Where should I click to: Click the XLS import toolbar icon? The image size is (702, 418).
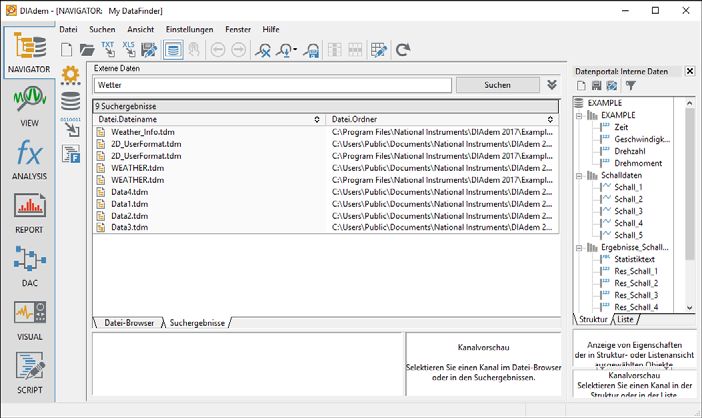tap(128, 50)
